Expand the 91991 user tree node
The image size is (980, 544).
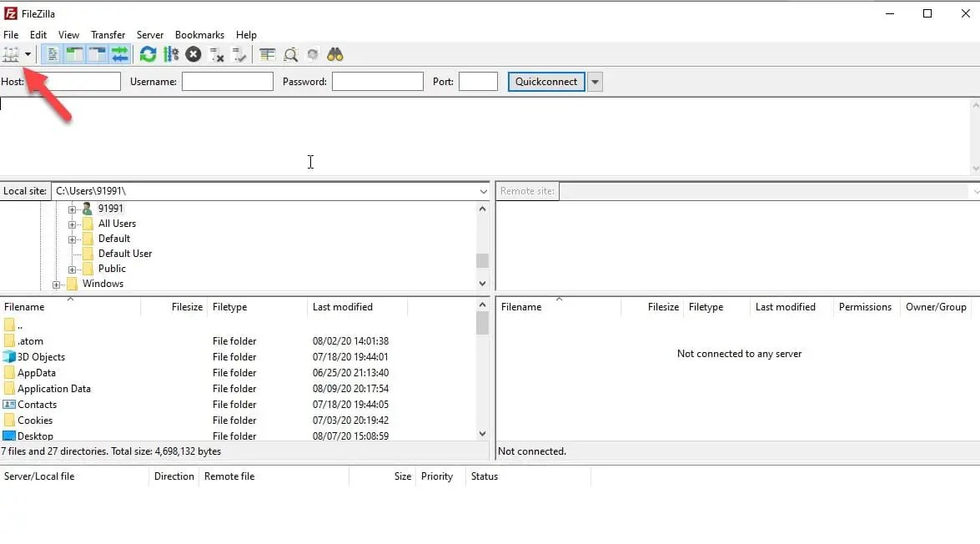click(x=72, y=209)
